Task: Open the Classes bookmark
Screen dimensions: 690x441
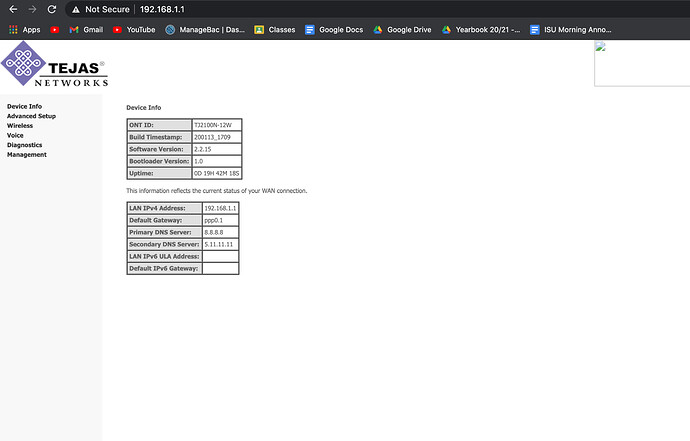Action: tap(275, 30)
